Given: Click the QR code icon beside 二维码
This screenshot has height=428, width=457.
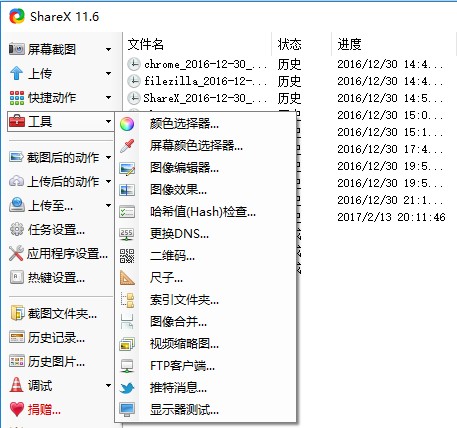Looking at the screenshot, I should pyautogui.click(x=127, y=256).
